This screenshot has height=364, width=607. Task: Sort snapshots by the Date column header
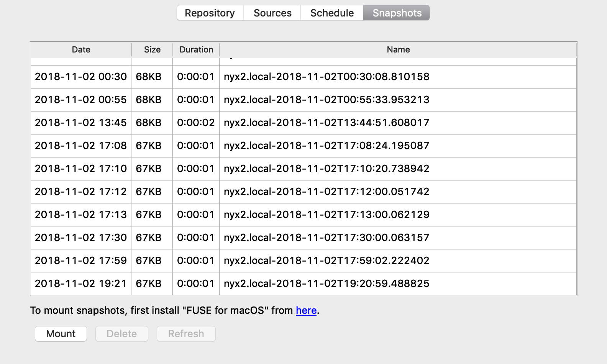click(81, 50)
